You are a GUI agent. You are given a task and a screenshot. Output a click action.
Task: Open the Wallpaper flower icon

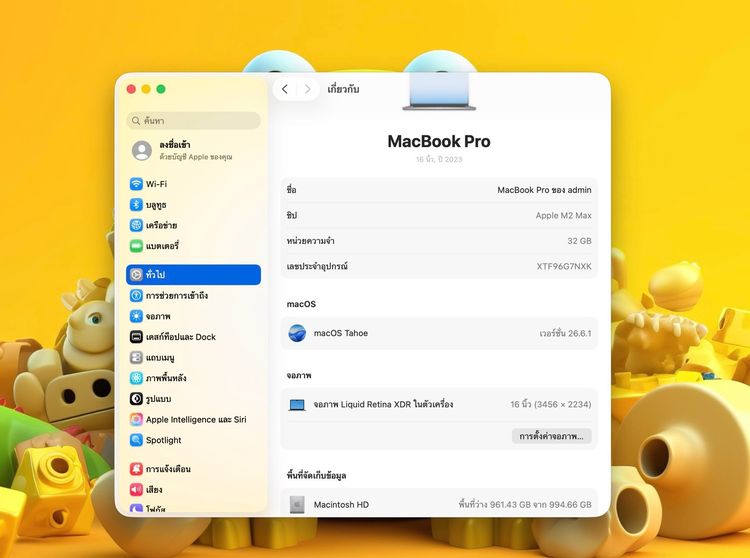click(x=136, y=378)
